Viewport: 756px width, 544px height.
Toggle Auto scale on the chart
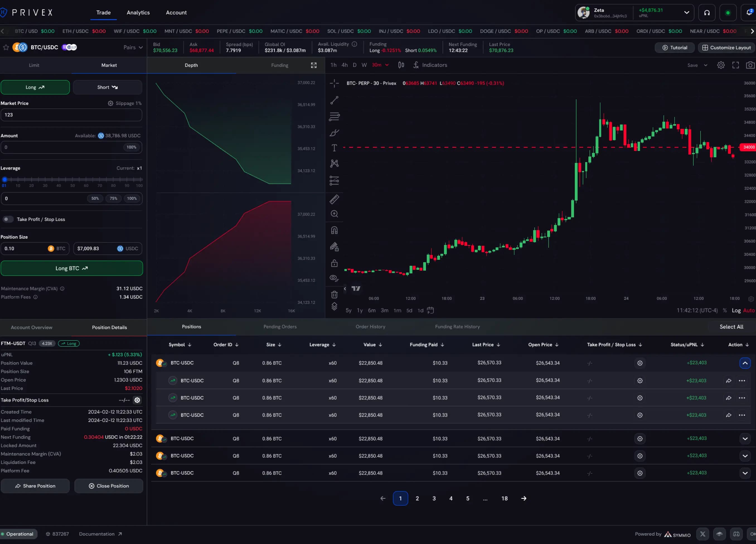tap(749, 310)
